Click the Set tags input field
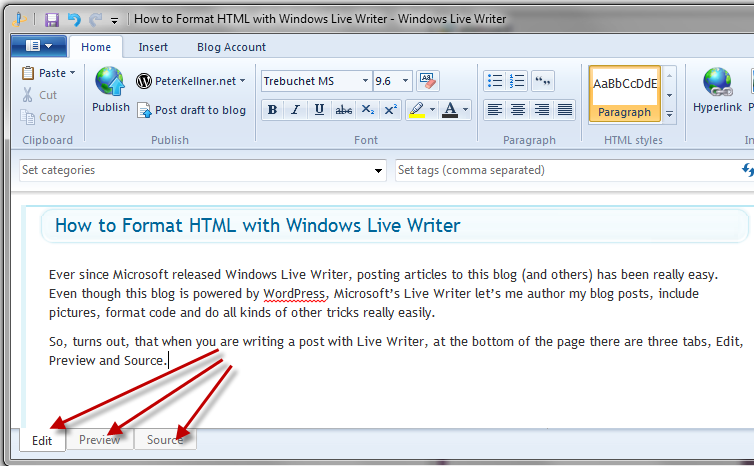Image resolution: width=754 pixels, height=466 pixels. [x=565, y=170]
